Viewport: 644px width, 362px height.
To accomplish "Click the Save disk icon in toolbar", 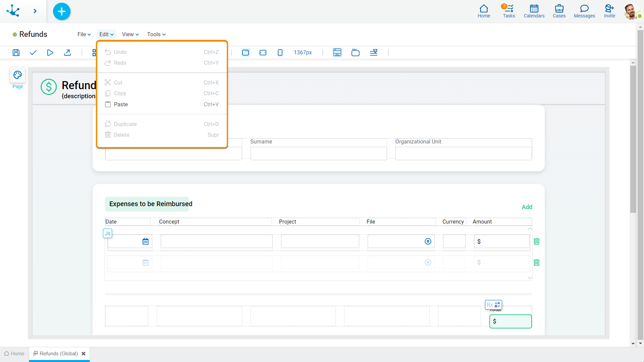I will coord(16,53).
